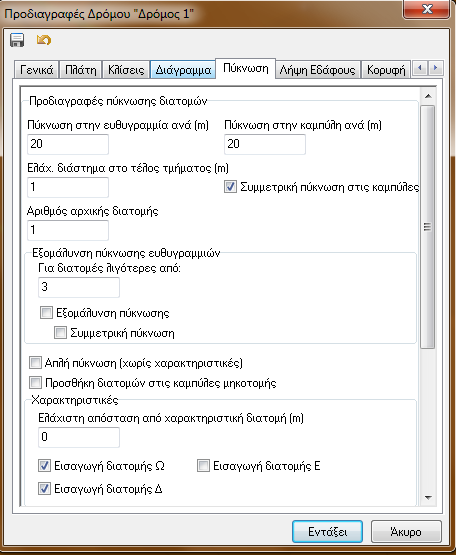This screenshot has width=456, height=555.
Task: Enable Εισαγωγή διατομής Ε checkbox
Action: (203, 465)
